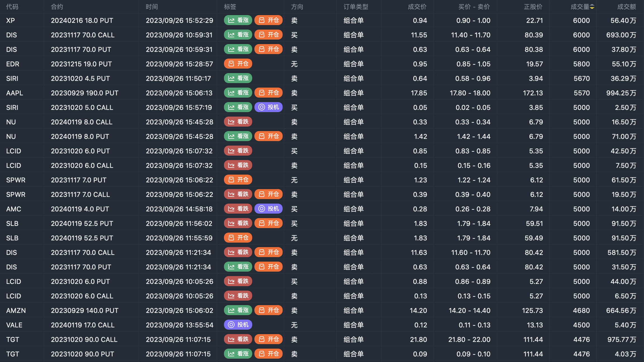Click the 买价 - 卖价 column header
This screenshot has height=362, width=644.
point(474,7)
